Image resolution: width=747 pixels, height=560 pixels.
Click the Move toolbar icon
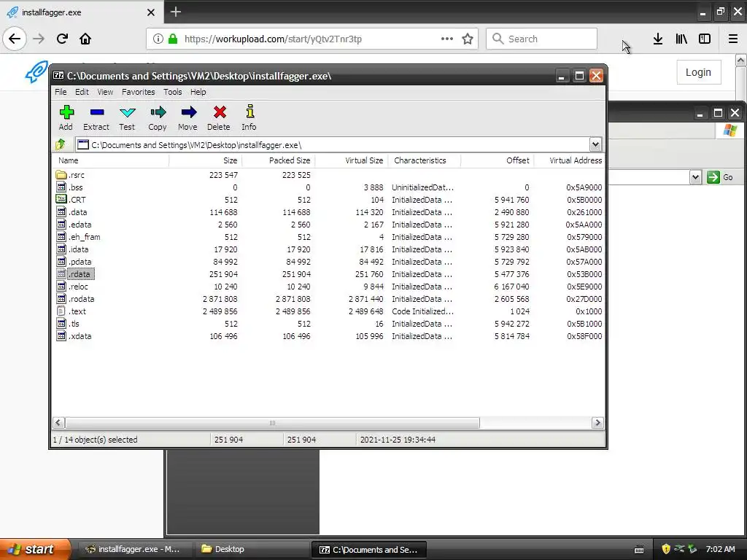coord(188,117)
